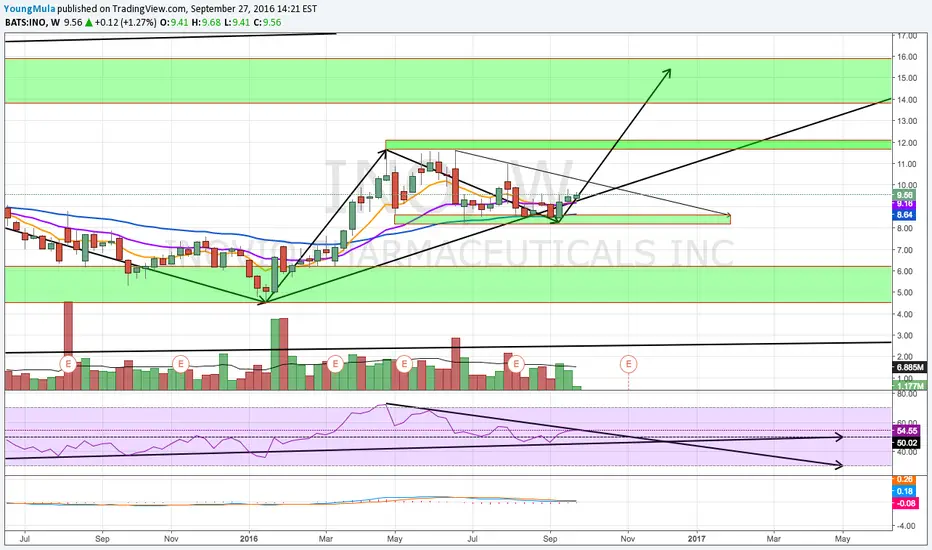
Task: Click the 6.00 price axis label
Action: click(907, 271)
